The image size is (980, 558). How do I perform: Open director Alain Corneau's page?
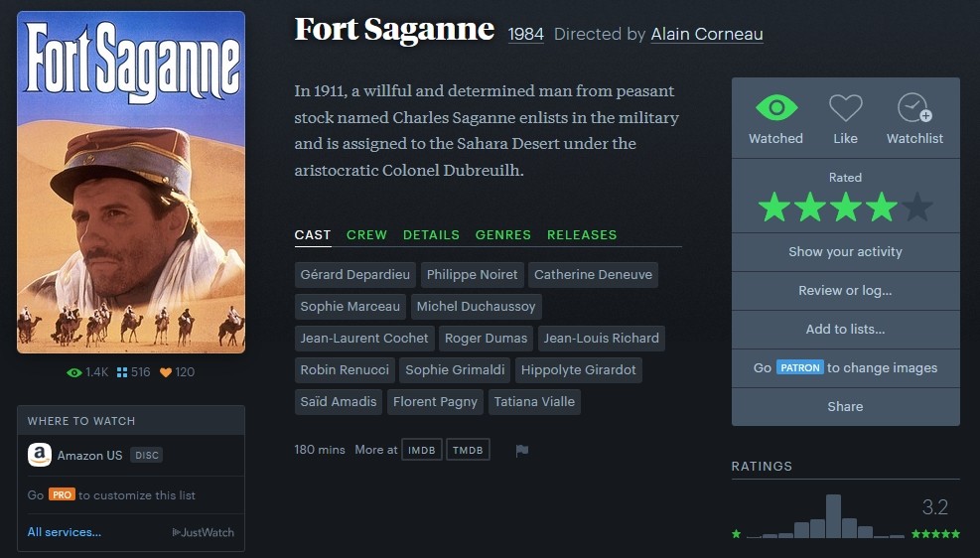tap(707, 34)
